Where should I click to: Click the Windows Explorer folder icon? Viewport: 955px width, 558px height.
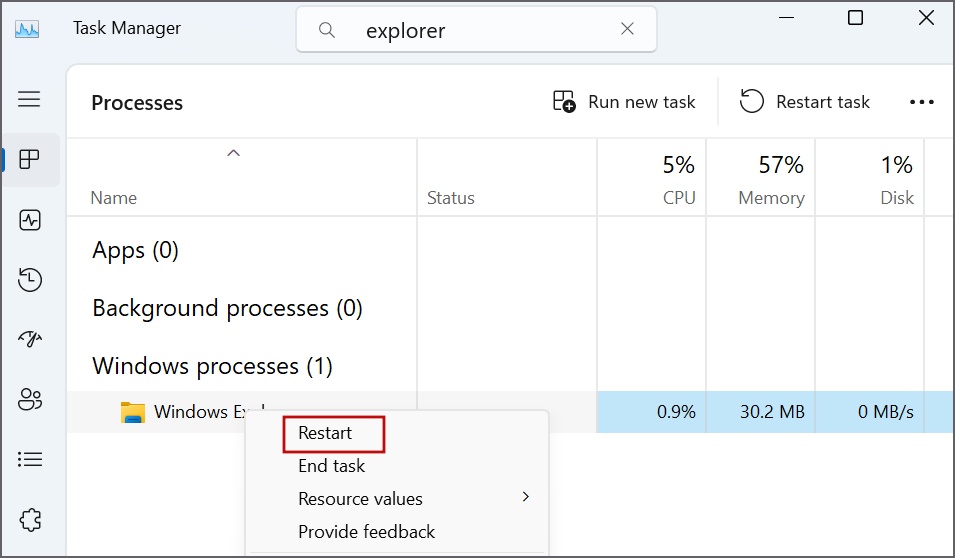pos(133,412)
